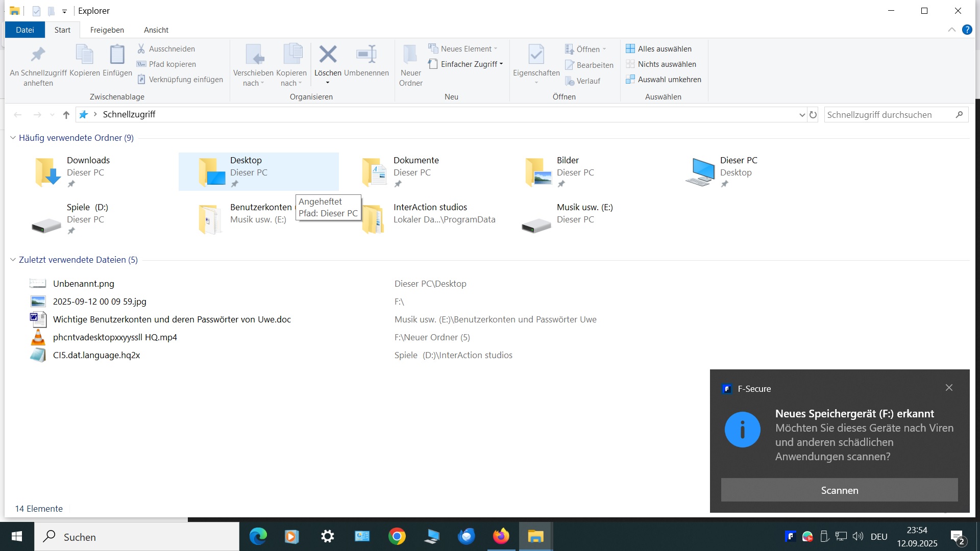Image resolution: width=980 pixels, height=551 pixels.
Task: Select the Dokumente folder
Action: pos(422,171)
